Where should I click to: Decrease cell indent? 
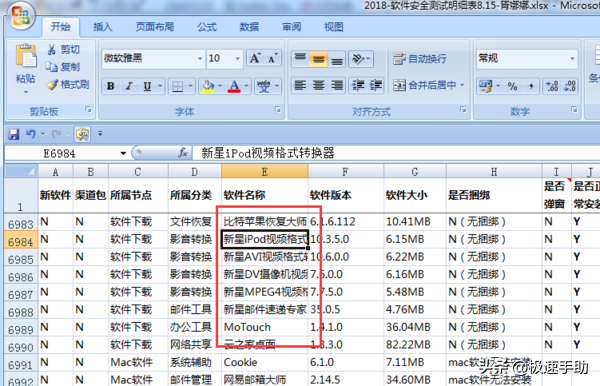click(x=358, y=85)
